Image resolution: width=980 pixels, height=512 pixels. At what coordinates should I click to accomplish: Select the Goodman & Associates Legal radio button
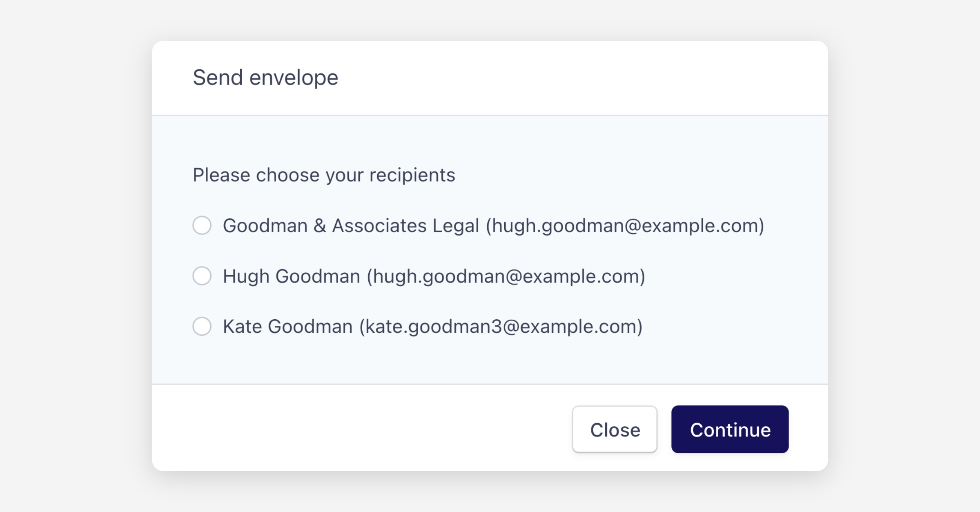(x=202, y=225)
